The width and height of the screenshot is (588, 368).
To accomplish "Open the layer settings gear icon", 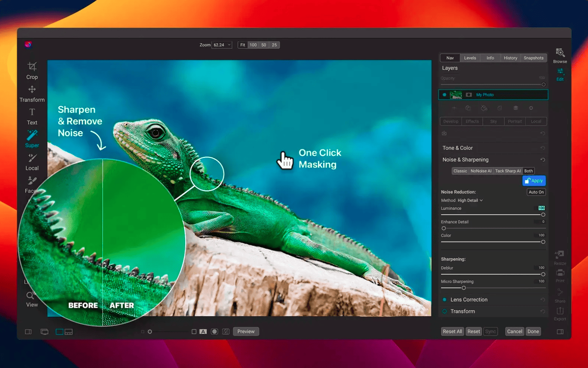I will 531,108.
